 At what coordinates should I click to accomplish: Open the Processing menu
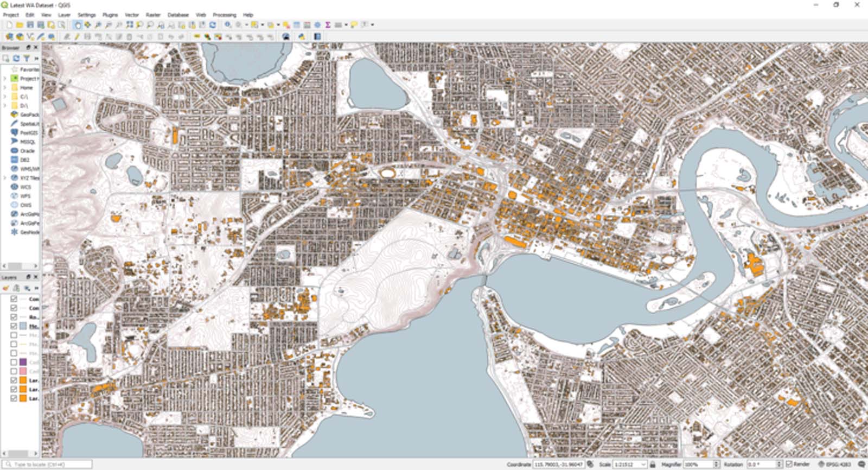[224, 15]
